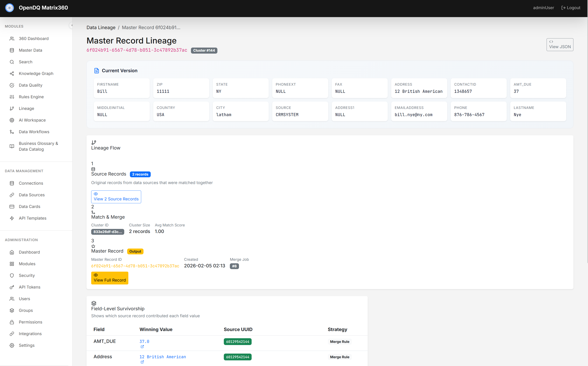The width and height of the screenshot is (588, 366).
Task: Click external link icon under AMT_DUE value
Action: tap(142, 347)
